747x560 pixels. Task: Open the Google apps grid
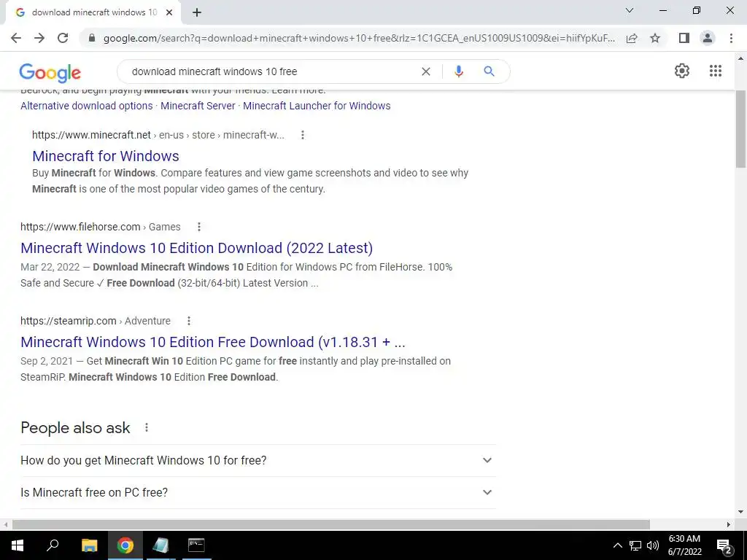(x=716, y=71)
